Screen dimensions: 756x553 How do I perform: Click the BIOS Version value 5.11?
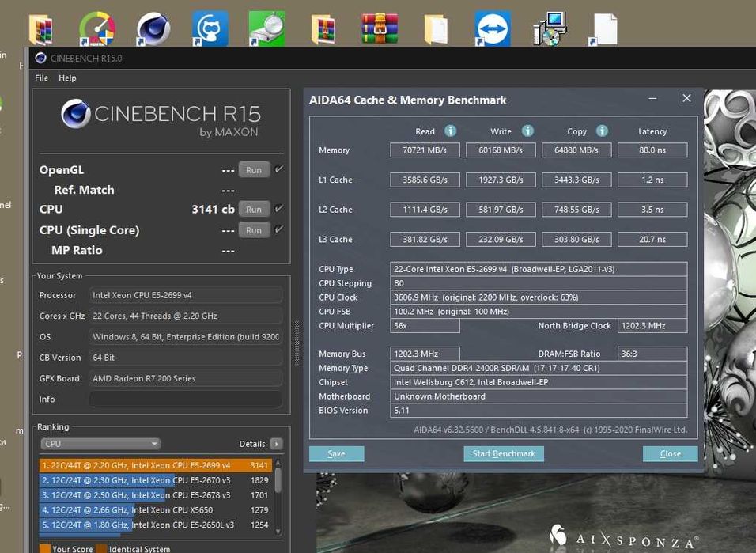(539, 411)
